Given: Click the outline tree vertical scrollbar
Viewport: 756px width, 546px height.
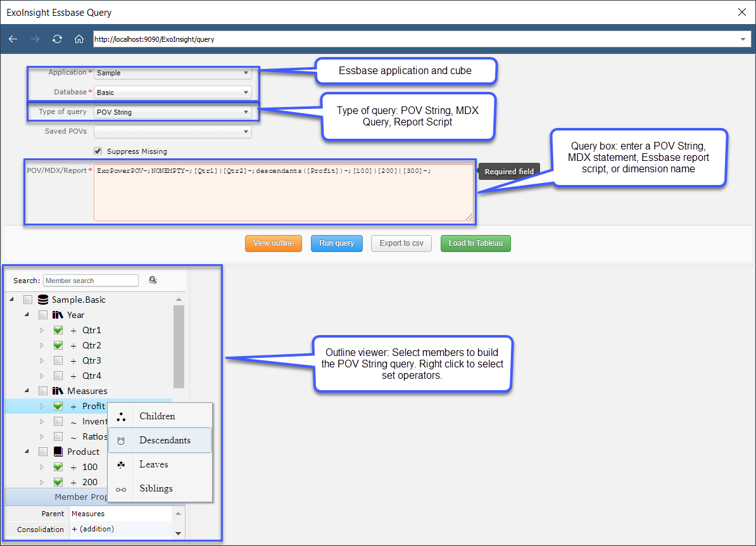Looking at the screenshot, I should (179, 346).
